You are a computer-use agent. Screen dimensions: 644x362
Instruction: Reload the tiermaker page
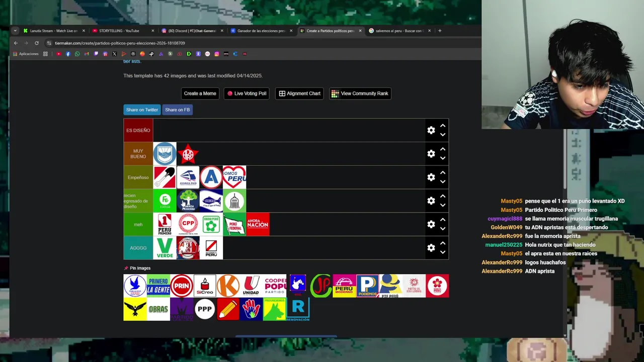click(x=36, y=43)
